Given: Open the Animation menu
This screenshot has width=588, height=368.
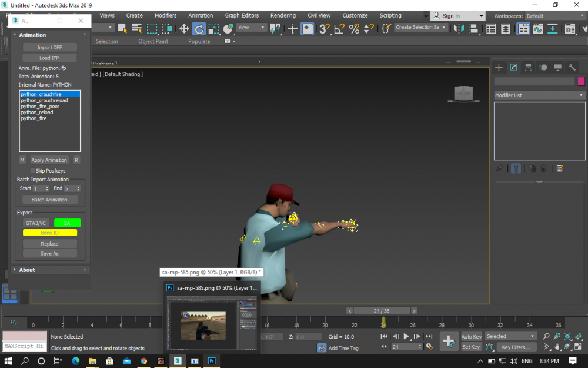Looking at the screenshot, I should [201, 15].
